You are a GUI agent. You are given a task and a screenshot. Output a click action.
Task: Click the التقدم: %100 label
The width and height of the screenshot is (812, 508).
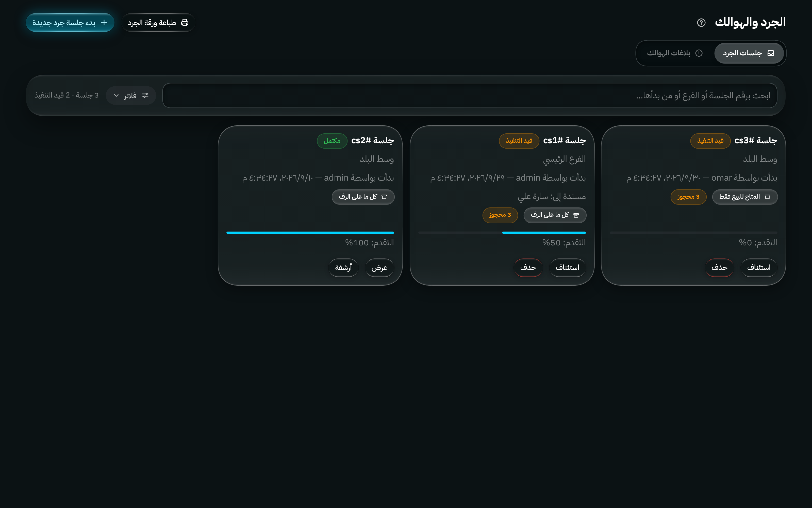(x=370, y=243)
